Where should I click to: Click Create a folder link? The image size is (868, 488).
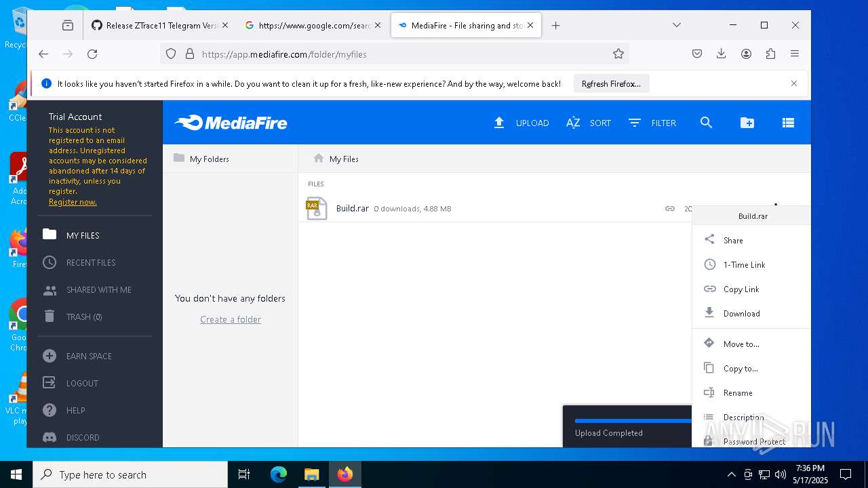point(231,319)
